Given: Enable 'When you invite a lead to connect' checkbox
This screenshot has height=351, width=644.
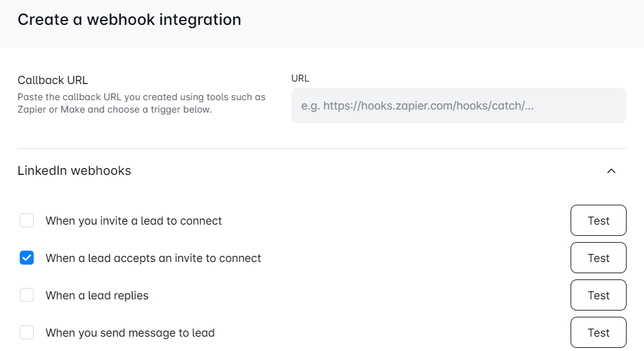Looking at the screenshot, I should pos(27,221).
